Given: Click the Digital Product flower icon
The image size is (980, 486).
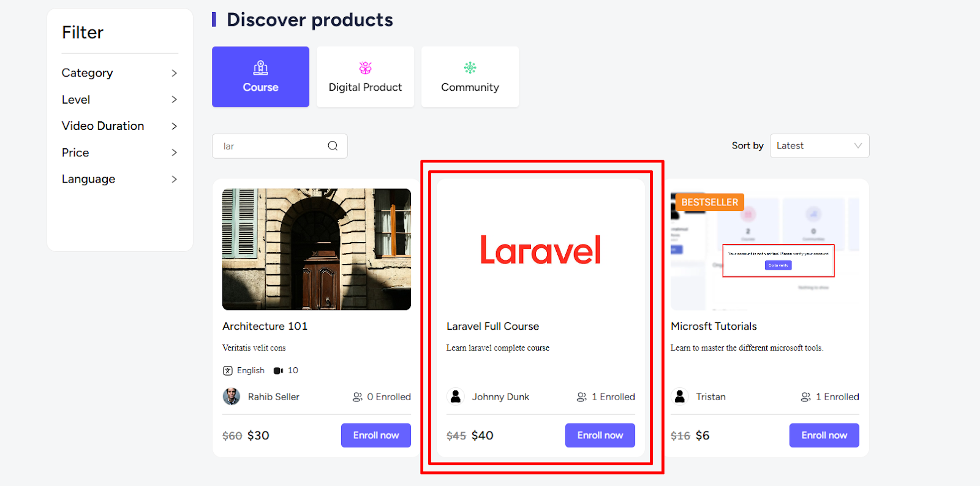Looking at the screenshot, I should (365, 67).
